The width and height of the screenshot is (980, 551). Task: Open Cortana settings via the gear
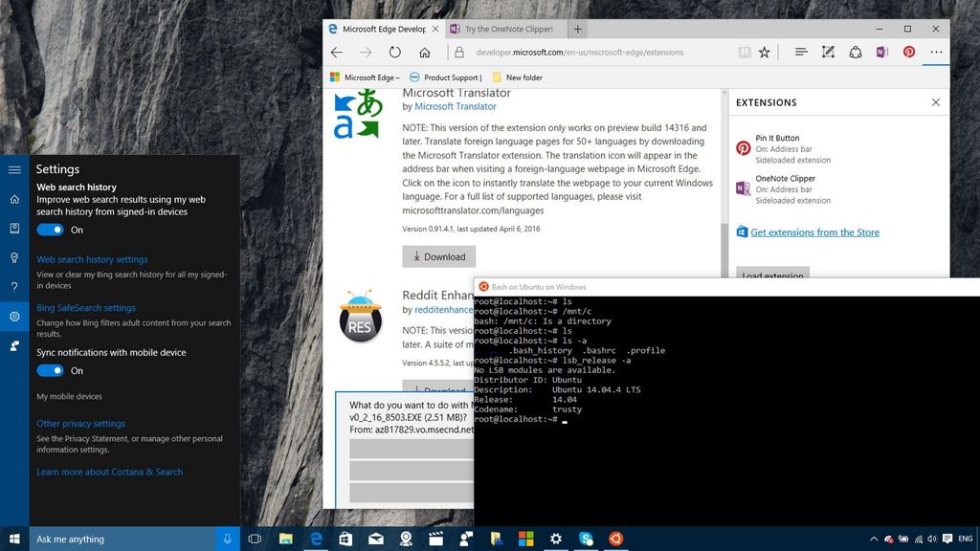tap(13, 316)
